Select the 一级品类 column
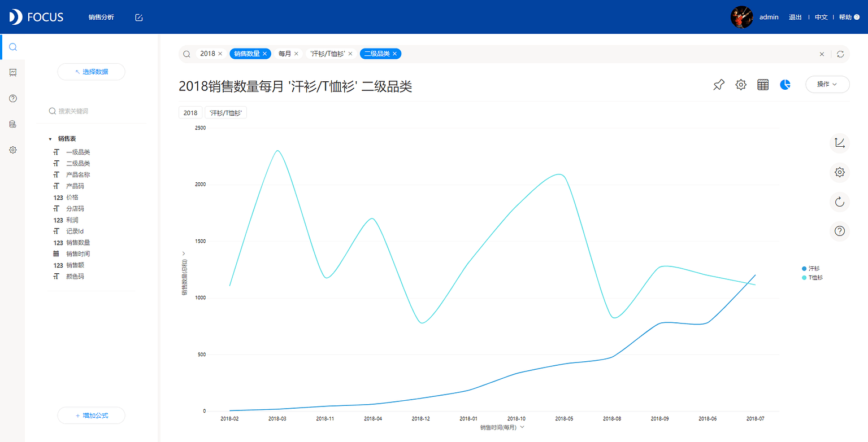Viewport: 868px width, 442px height. [x=78, y=152]
